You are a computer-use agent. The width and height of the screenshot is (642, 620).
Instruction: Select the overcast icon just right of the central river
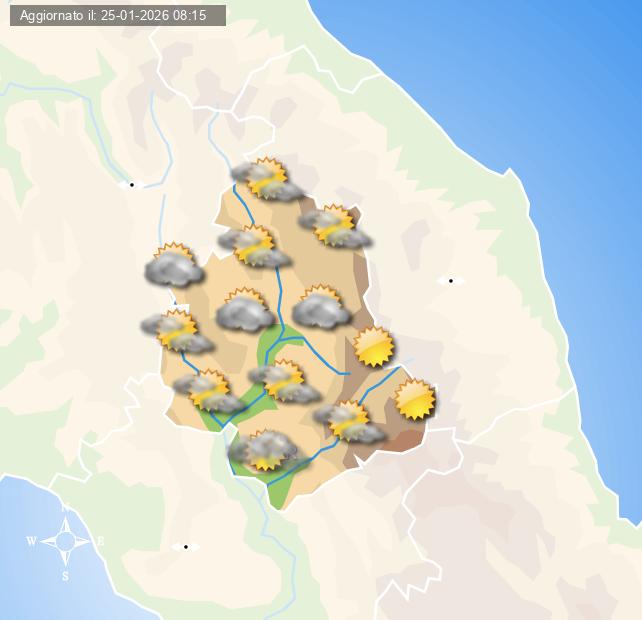pyautogui.click(x=322, y=307)
